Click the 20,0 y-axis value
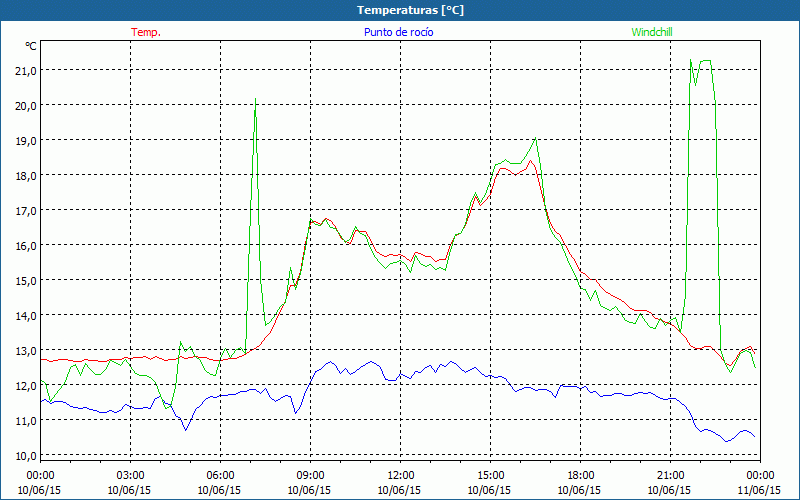This screenshot has height=500, width=800. 25,106
